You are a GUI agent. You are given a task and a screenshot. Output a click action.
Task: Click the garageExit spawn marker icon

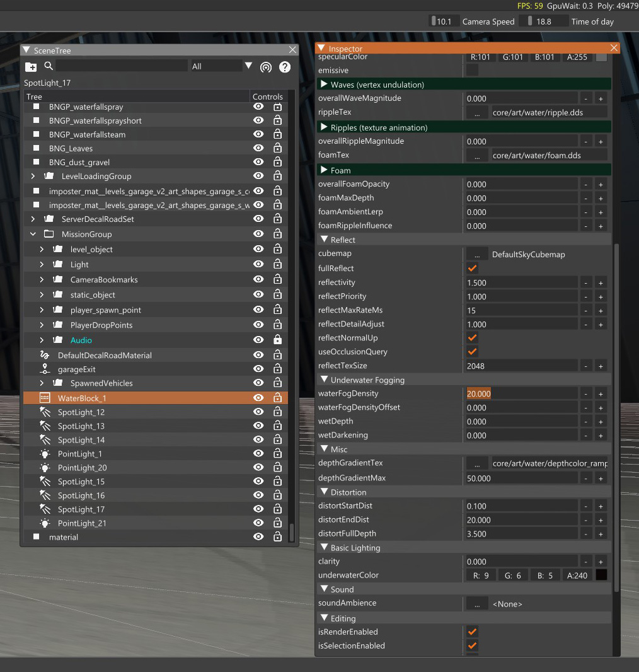point(45,369)
